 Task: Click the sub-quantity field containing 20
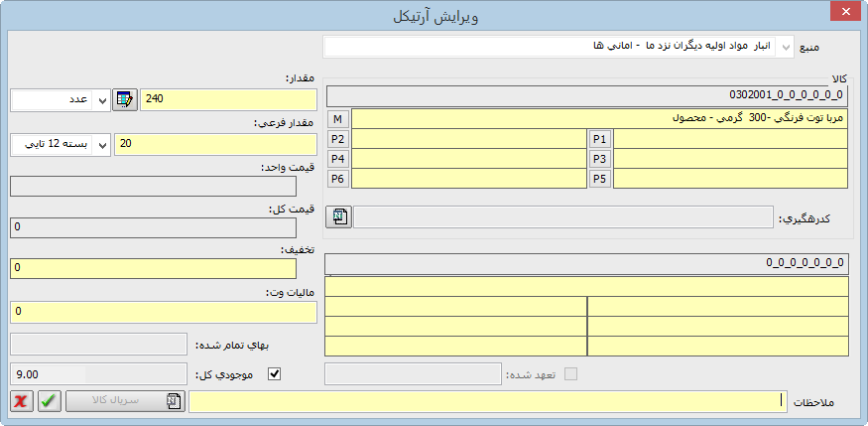(x=215, y=145)
